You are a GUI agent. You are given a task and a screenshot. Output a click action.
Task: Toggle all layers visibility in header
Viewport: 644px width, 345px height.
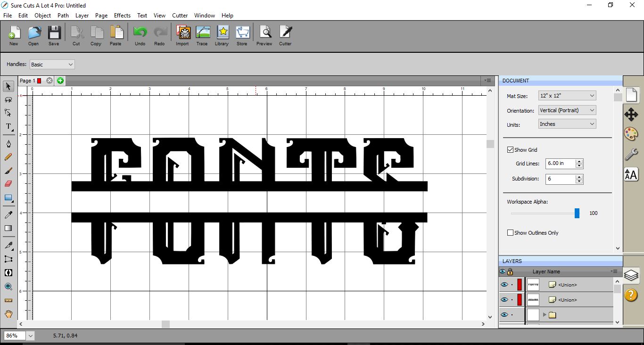point(503,271)
